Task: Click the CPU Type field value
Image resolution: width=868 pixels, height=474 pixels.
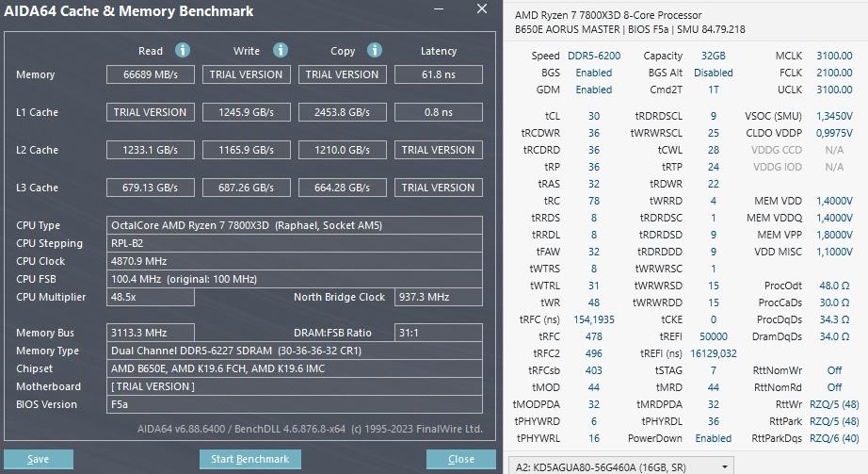Action: (x=295, y=225)
